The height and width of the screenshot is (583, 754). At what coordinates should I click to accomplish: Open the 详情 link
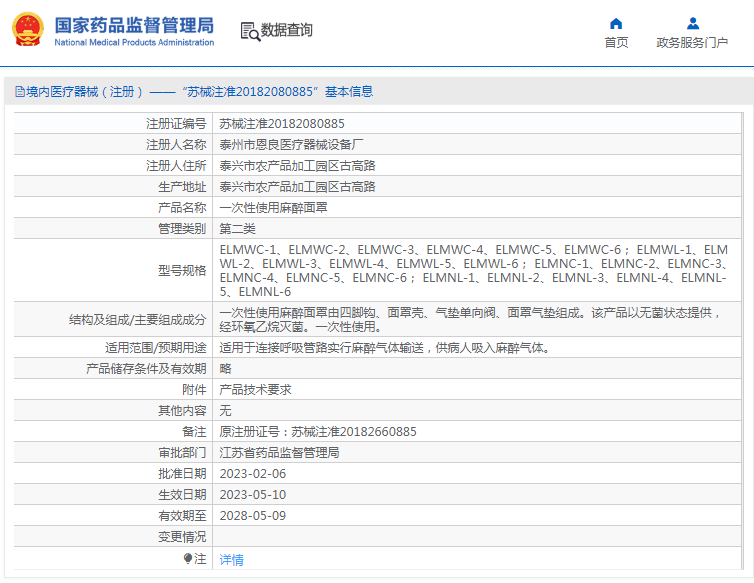(x=231, y=559)
